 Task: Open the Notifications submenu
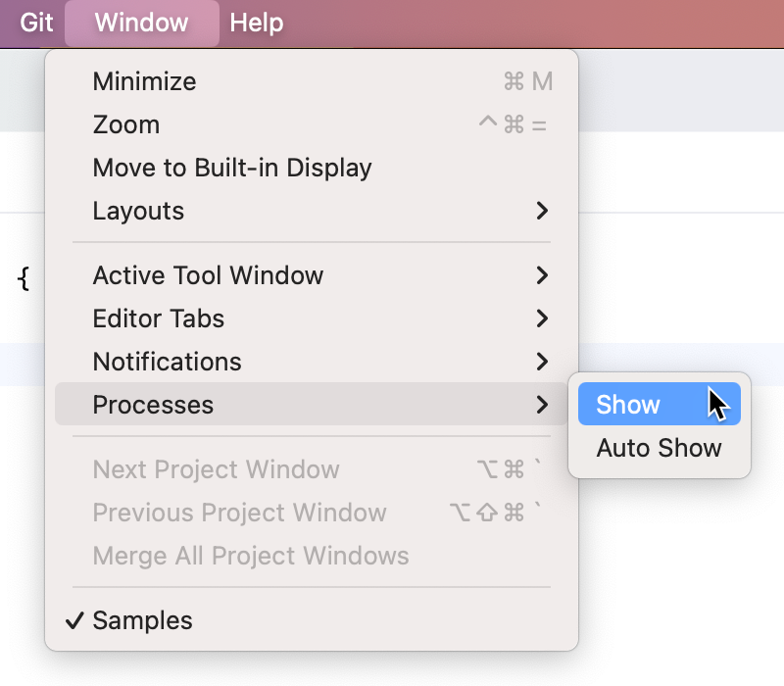click(167, 362)
